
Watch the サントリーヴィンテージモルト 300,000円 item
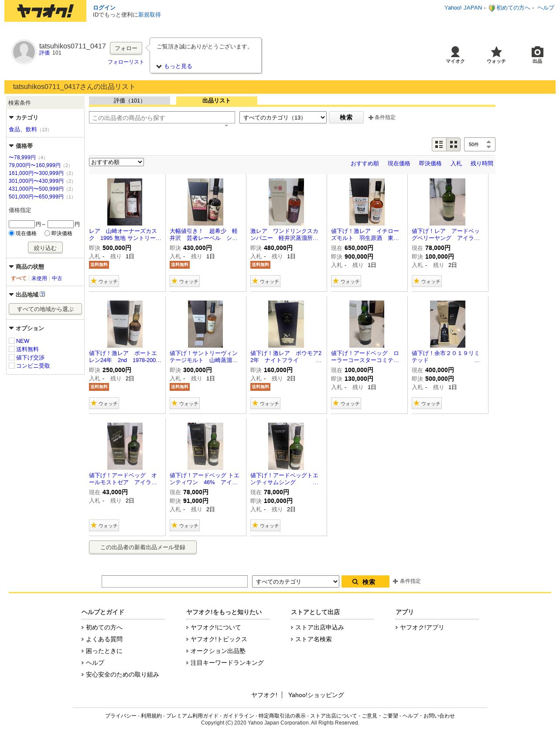(184, 403)
